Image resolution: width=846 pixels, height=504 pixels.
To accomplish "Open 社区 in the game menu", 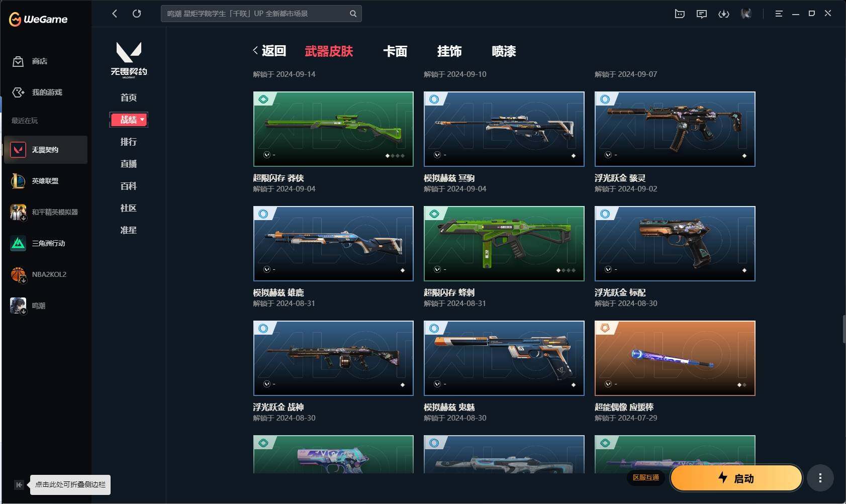I will point(129,208).
